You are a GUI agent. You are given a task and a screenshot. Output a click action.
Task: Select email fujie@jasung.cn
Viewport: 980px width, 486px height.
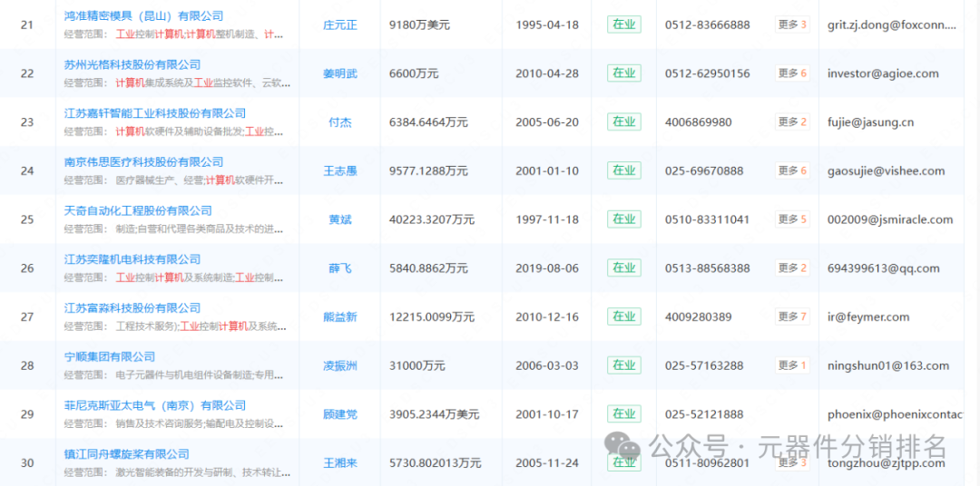(x=870, y=123)
